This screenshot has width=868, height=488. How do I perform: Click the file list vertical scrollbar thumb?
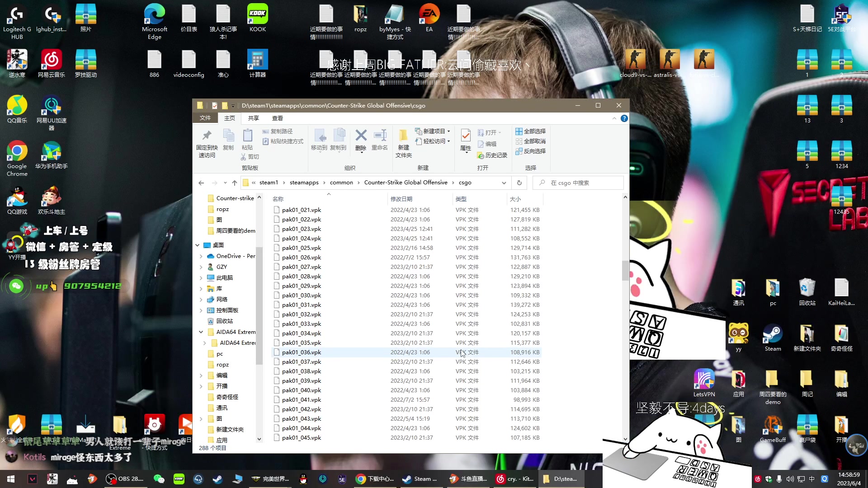(625, 270)
